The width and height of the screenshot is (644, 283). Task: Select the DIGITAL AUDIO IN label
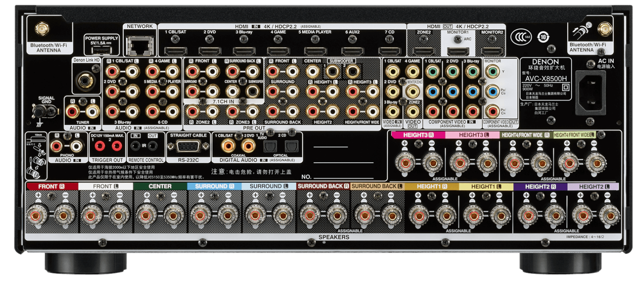244,160
